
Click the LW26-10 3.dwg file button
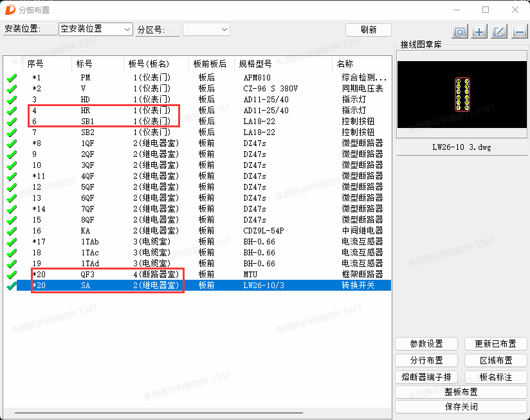[462, 148]
